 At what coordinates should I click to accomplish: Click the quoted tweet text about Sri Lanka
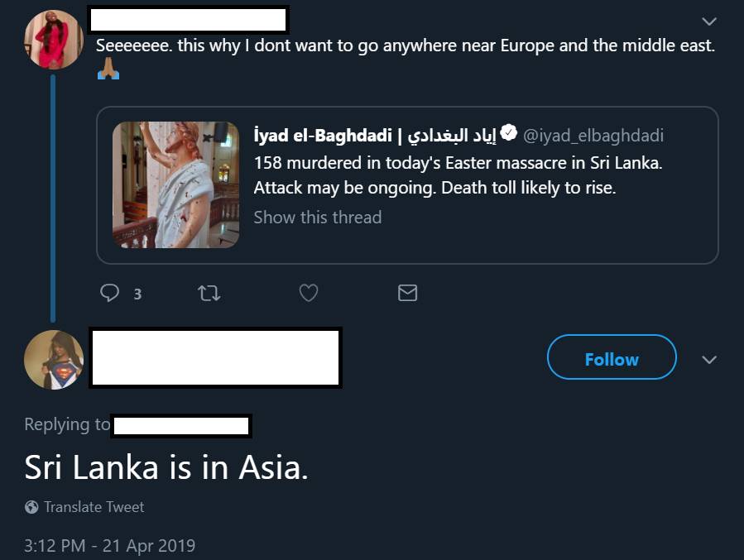[x=458, y=175]
